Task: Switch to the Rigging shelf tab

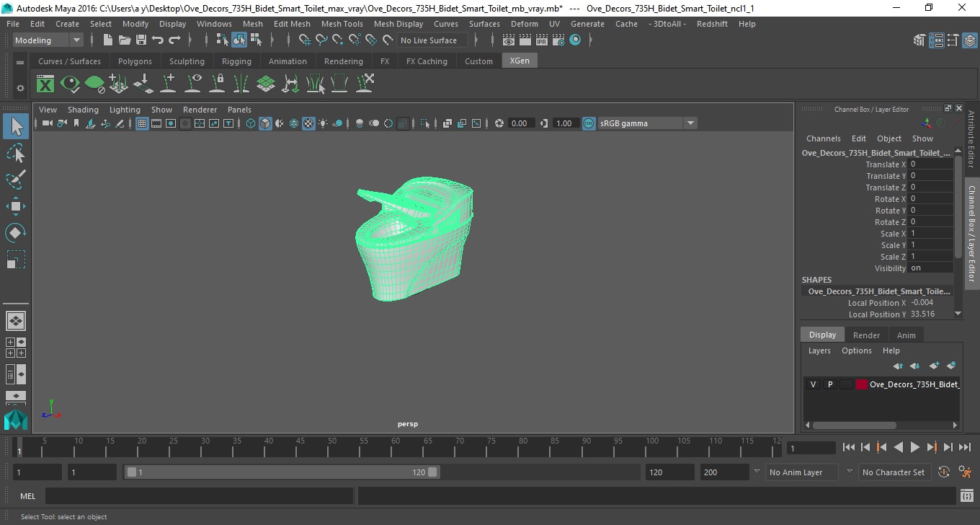Action: (x=236, y=61)
